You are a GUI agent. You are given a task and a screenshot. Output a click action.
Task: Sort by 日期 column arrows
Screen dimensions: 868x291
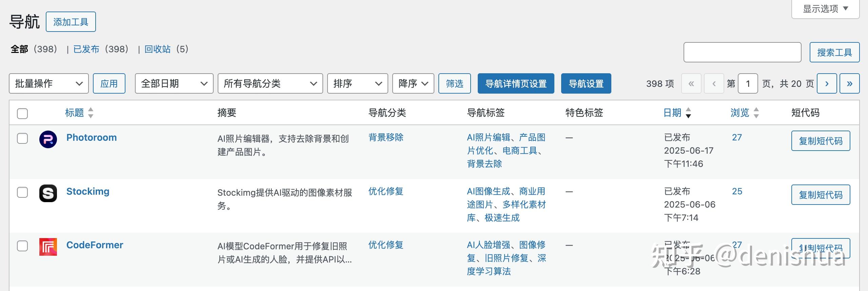click(688, 113)
